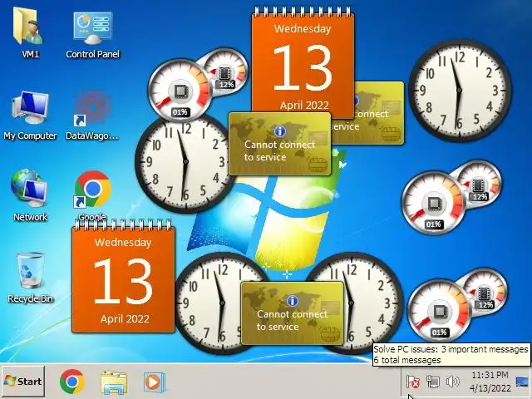This screenshot has width=532, height=399.
Task: Open Windows Explorer from the taskbar
Action: 114,382
